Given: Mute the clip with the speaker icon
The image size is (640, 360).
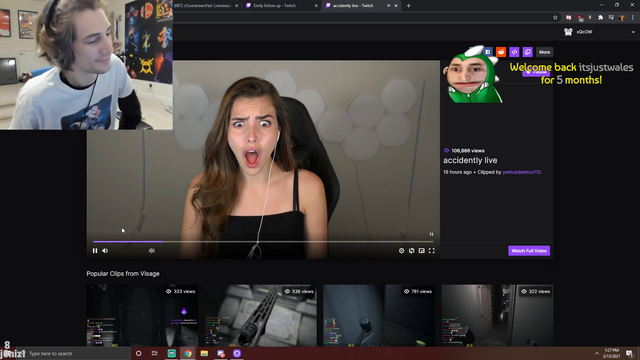Looking at the screenshot, I should click(x=105, y=251).
